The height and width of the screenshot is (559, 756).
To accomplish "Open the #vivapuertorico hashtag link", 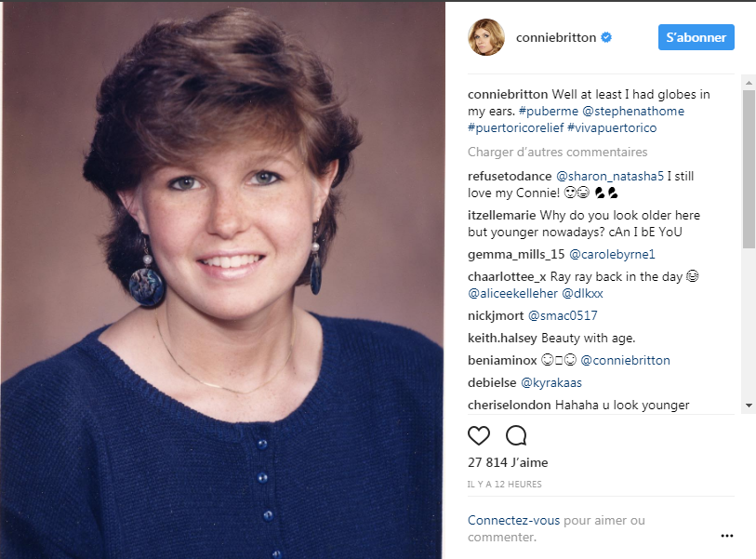I will click(x=612, y=127).
